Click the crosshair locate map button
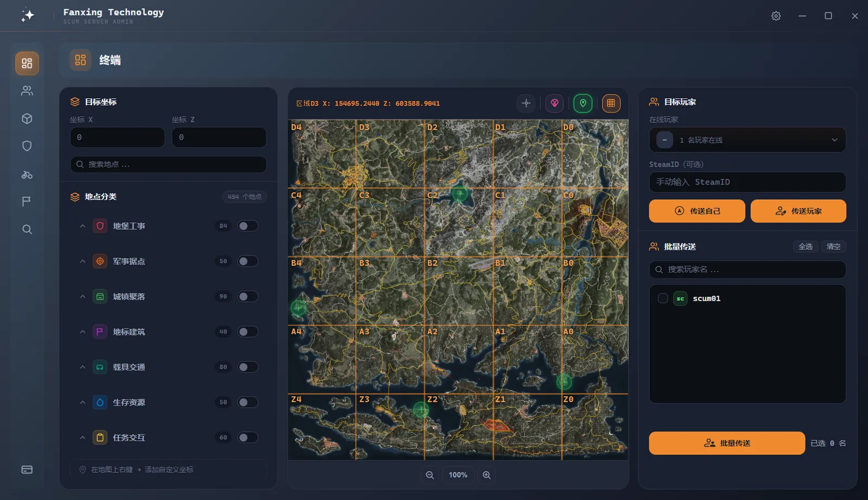The height and width of the screenshot is (500, 868). coord(526,103)
